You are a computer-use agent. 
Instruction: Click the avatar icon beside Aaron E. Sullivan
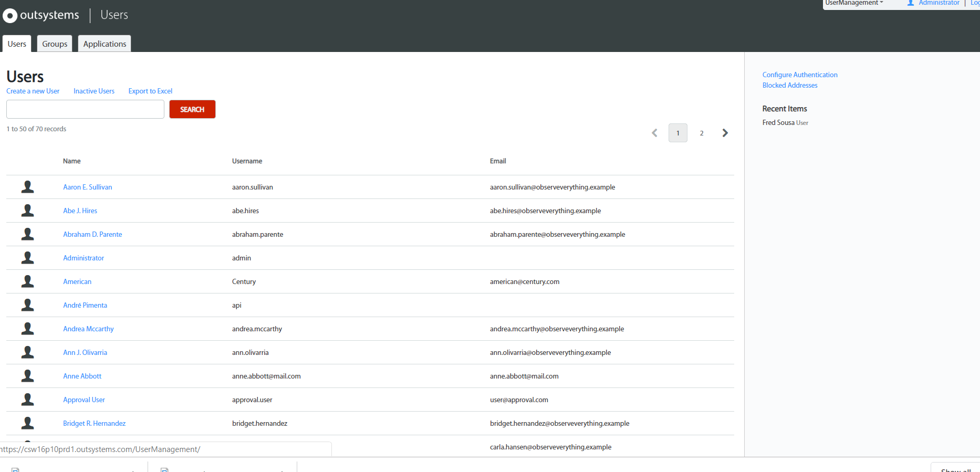coord(28,187)
